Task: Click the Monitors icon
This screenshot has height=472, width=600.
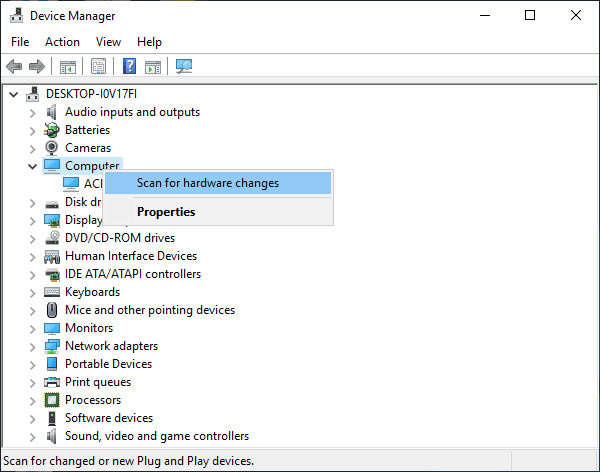Action: (x=52, y=328)
